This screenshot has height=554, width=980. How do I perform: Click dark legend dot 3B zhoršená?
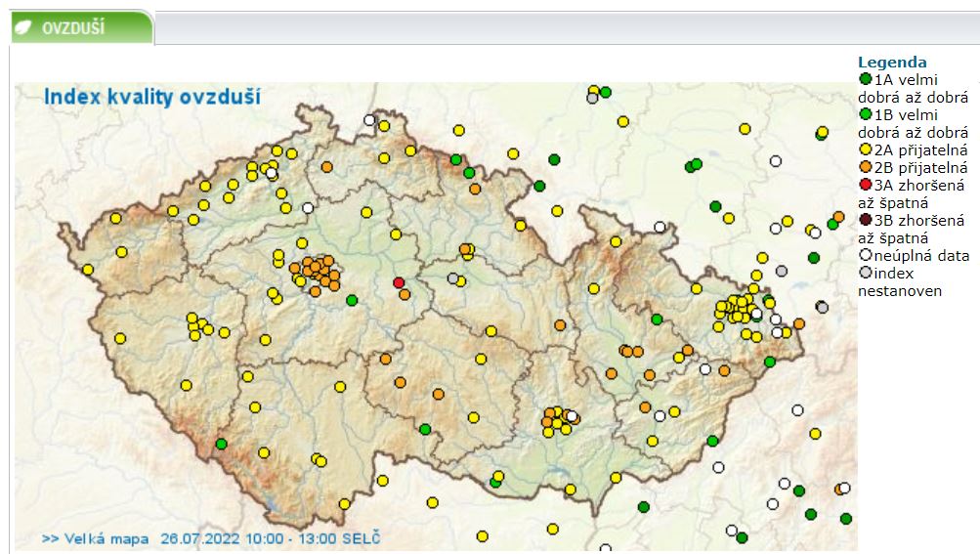click(x=866, y=219)
